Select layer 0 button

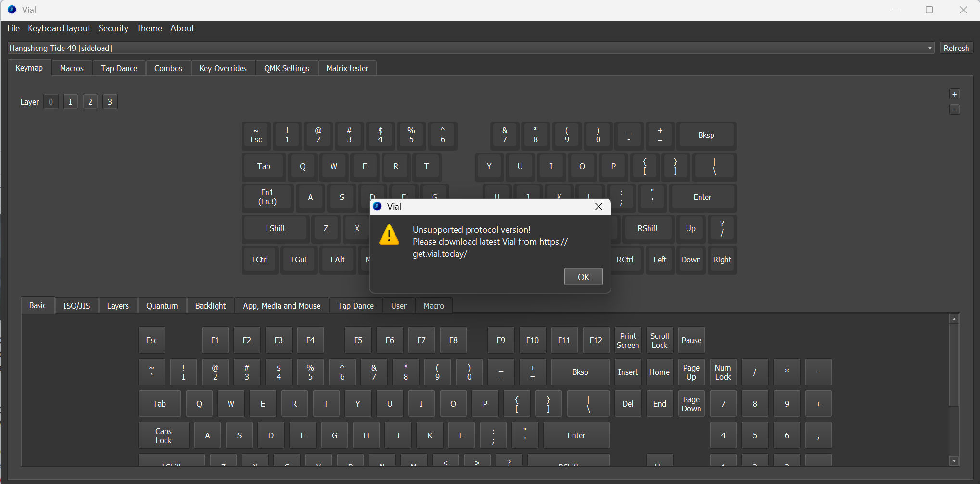tap(51, 102)
